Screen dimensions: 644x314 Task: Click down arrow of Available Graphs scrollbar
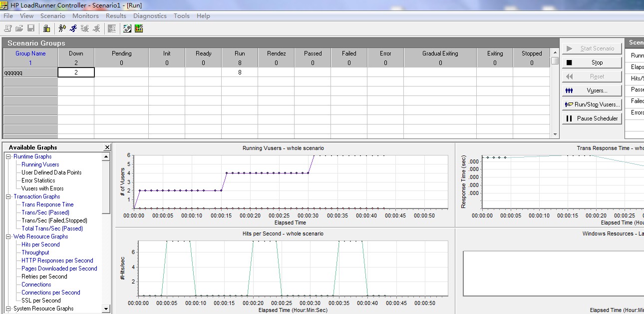106,309
